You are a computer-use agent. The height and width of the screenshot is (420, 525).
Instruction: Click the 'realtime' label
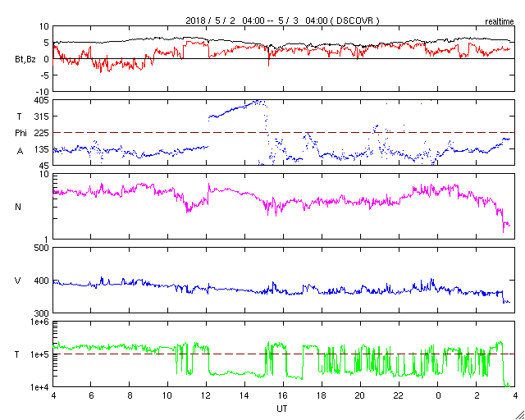coord(500,22)
